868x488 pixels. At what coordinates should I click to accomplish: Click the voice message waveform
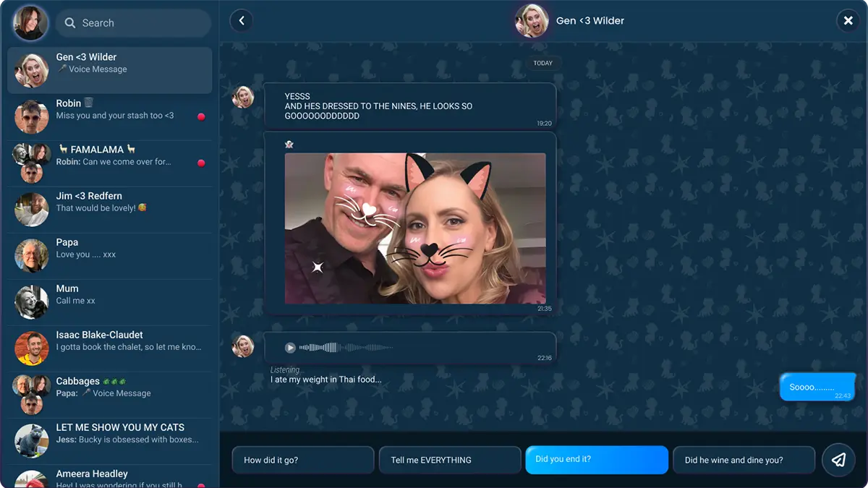point(346,348)
